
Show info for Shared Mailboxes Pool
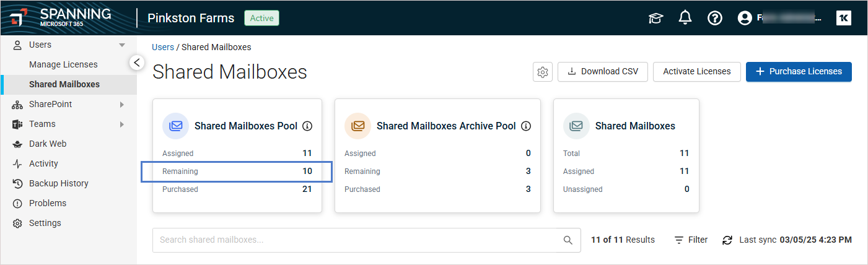tap(307, 126)
